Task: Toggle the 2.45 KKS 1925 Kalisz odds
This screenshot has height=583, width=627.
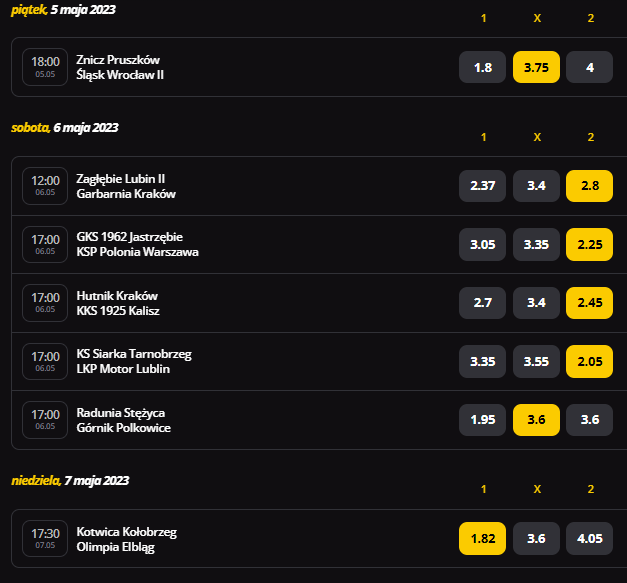Action: [x=589, y=303]
